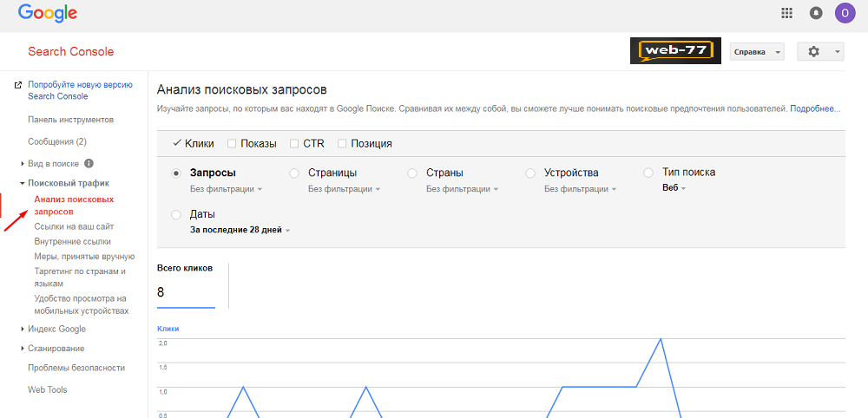Select the Устройства radio button
The width and height of the screenshot is (868, 418).
click(x=530, y=173)
